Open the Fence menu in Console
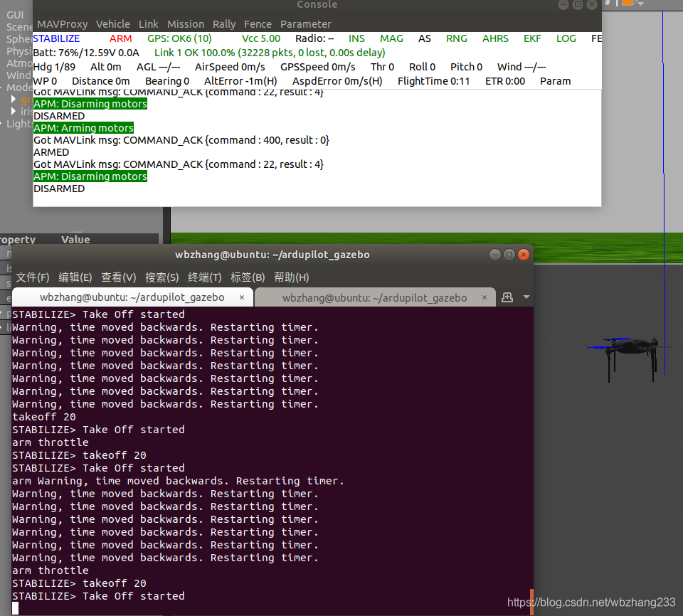683x616 pixels. point(258,24)
